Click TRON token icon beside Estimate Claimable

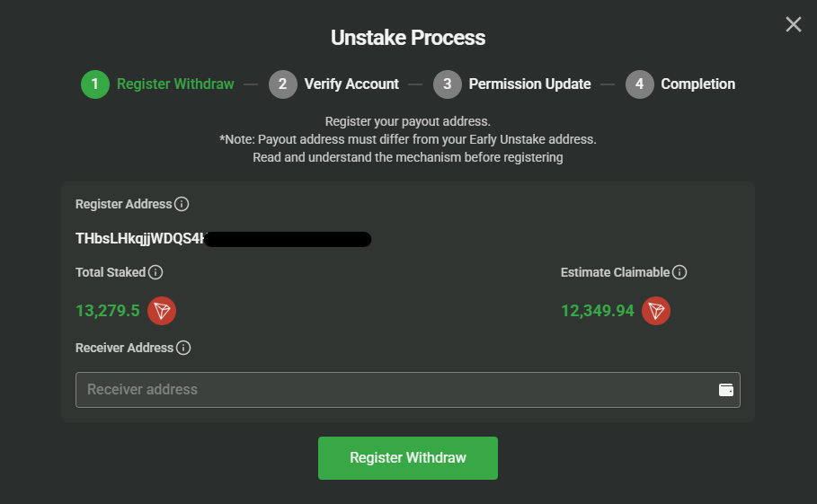coord(656,311)
